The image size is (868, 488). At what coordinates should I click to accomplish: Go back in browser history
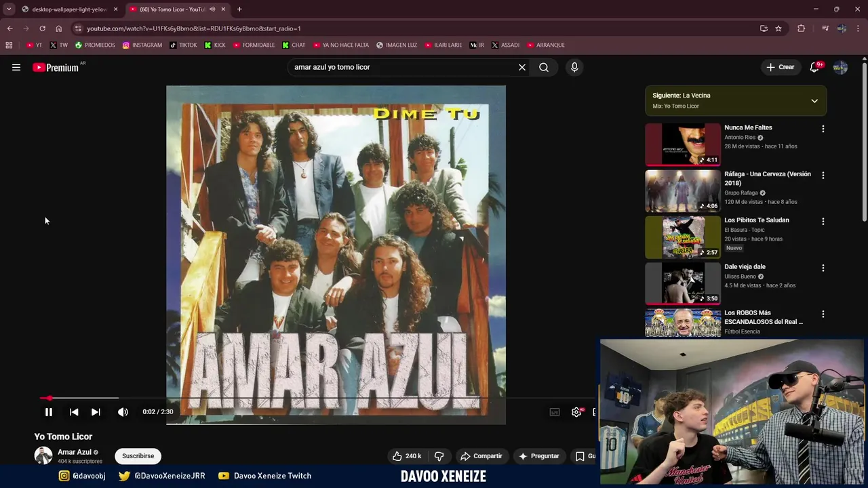click(x=9, y=28)
